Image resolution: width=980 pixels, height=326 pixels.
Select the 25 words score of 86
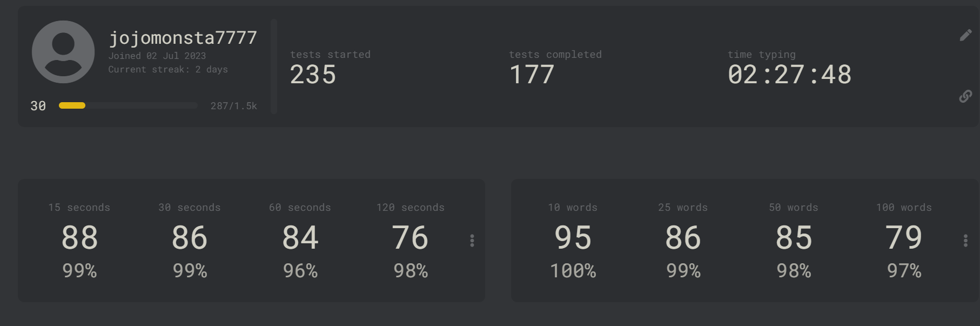[x=683, y=238]
